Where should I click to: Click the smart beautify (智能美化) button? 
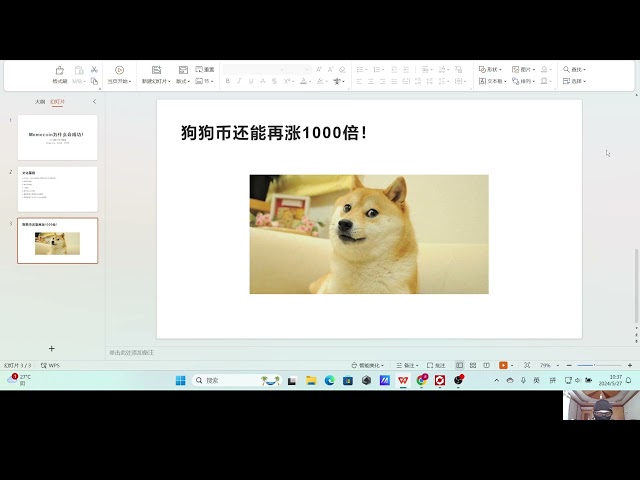[x=367, y=365]
